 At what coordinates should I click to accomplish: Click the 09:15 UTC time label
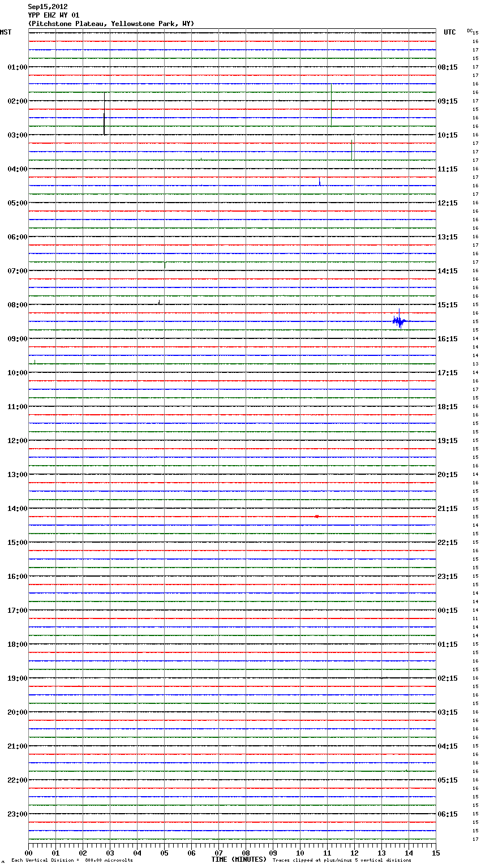pyautogui.click(x=448, y=101)
